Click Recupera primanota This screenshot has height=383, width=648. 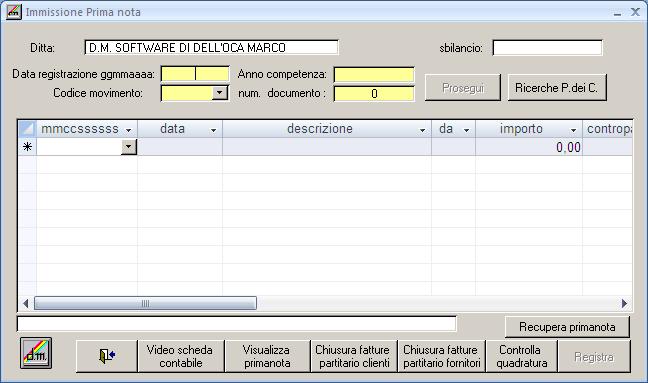(567, 327)
